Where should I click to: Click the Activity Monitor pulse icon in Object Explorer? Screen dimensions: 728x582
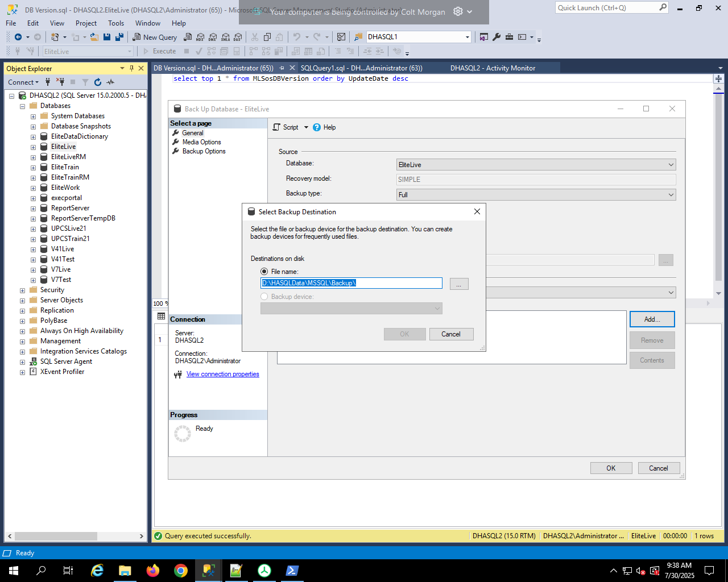pyautogui.click(x=110, y=82)
